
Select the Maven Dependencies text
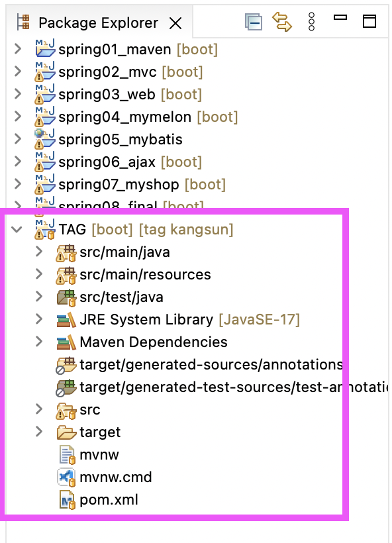tap(154, 342)
